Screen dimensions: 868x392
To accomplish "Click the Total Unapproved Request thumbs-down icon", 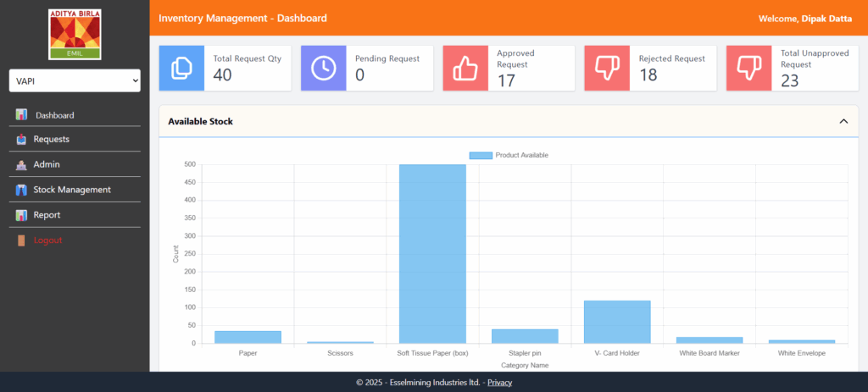I will 748,69.
